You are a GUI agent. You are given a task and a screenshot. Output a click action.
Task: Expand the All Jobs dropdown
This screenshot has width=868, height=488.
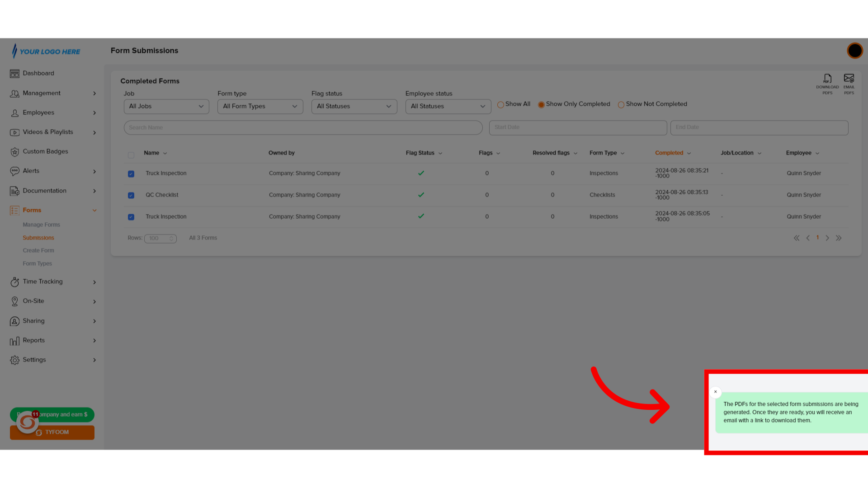point(166,107)
